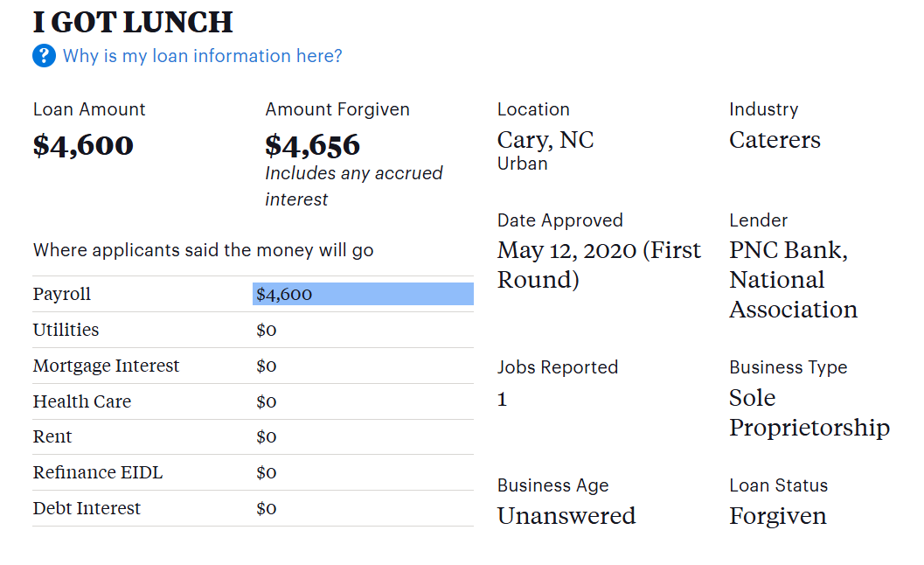Click the blue Payroll amount bar
The width and height of the screenshot is (924, 565).
click(x=363, y=295)
